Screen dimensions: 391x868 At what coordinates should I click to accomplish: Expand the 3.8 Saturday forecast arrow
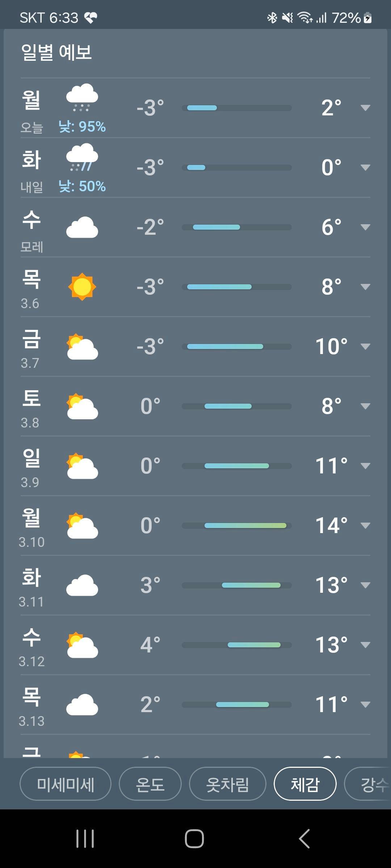pos(365,406)
